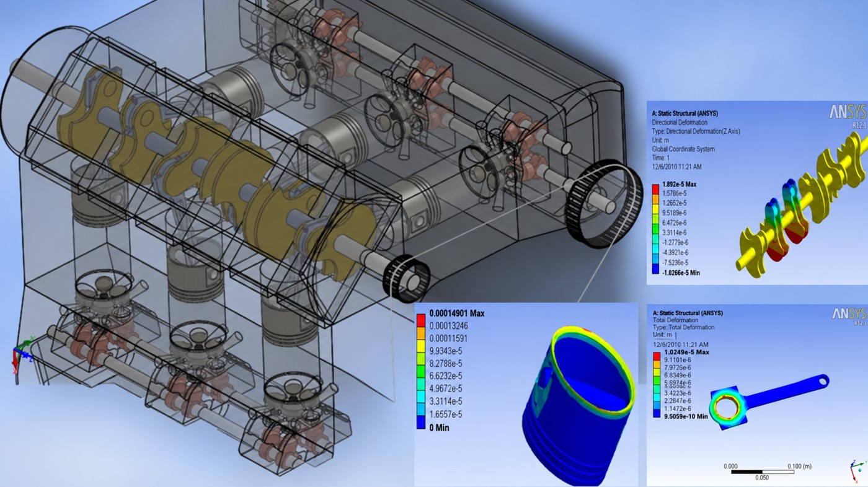The image size is (868, 487).
Task: Click the coordinate axis triad beside the engine model
Action: 23,355
